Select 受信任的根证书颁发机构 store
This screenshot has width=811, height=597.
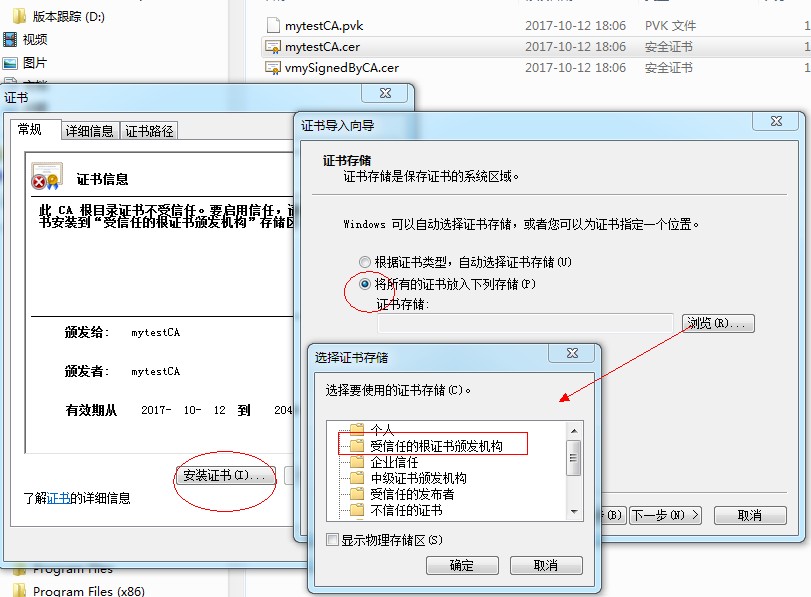click(436, 446)
